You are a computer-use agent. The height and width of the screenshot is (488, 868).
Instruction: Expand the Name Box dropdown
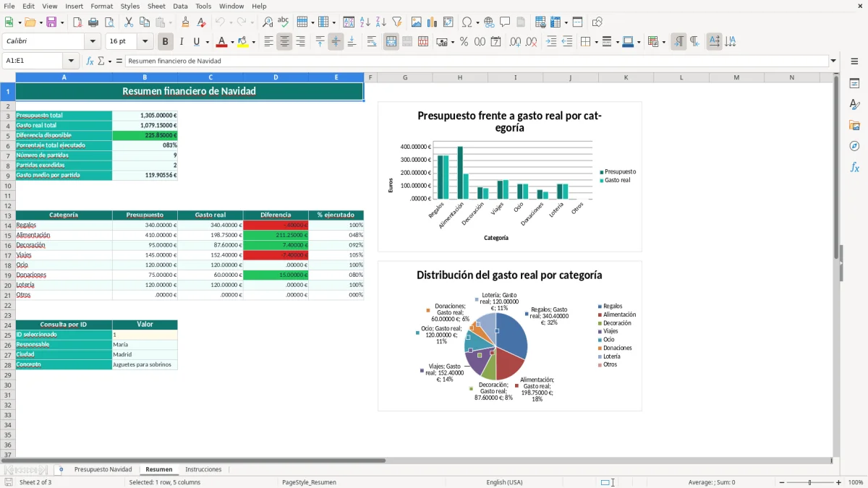coord(71,61)
